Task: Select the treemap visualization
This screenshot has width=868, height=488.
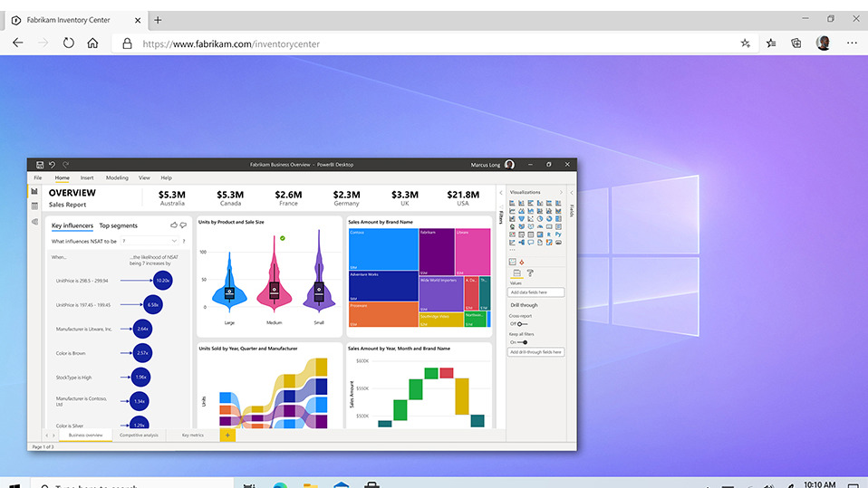Action: point(558,219)
